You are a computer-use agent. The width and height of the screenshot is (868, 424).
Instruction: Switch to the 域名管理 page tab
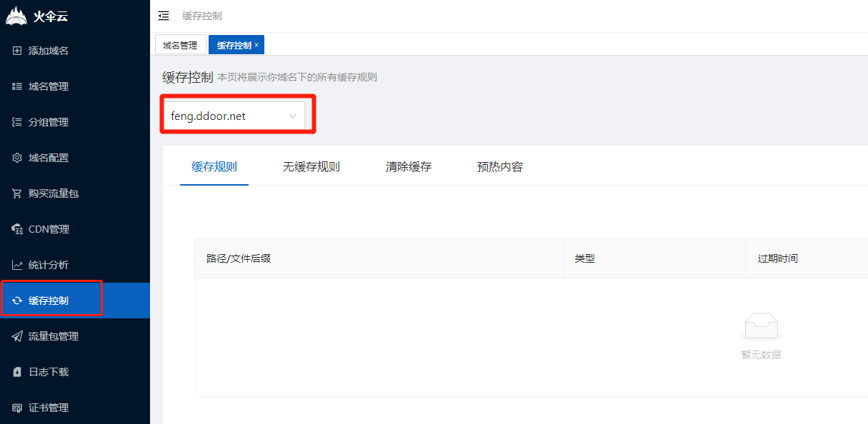point(180,45)
